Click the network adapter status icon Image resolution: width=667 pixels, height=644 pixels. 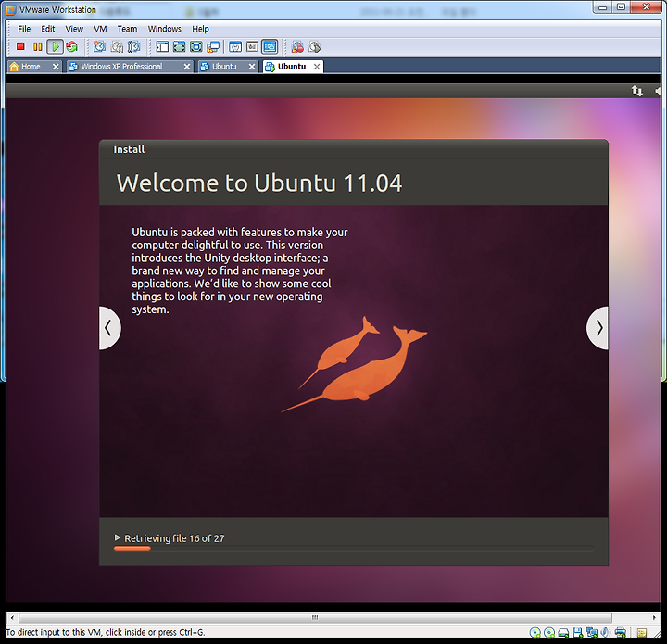[592, 633]
